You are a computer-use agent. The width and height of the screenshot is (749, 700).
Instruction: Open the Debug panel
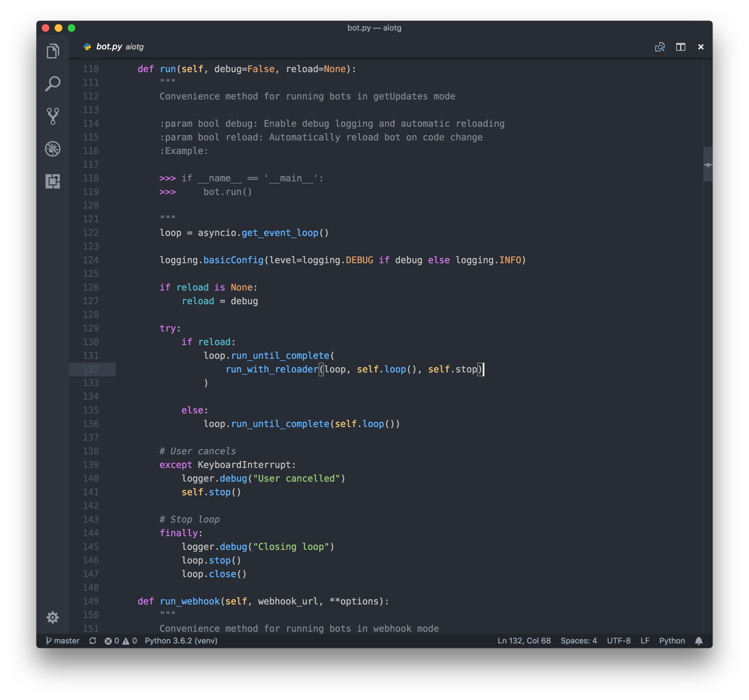pos(53,149)
